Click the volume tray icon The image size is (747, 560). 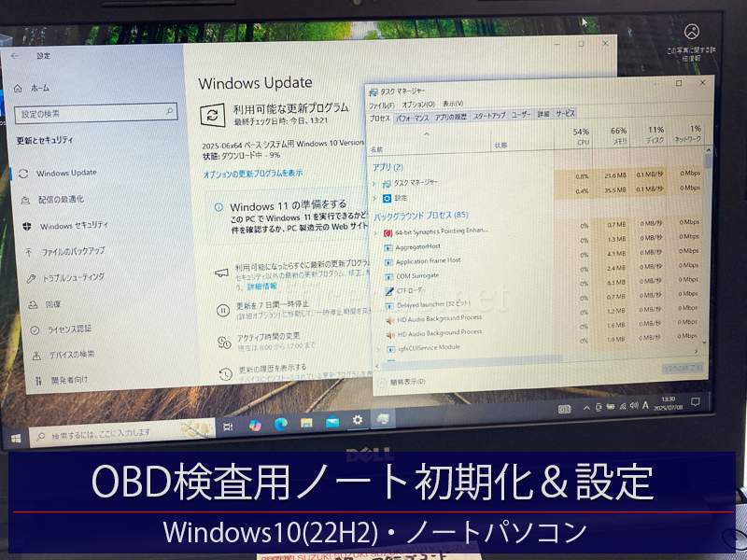pyautogui.click(x=634, y=406)
